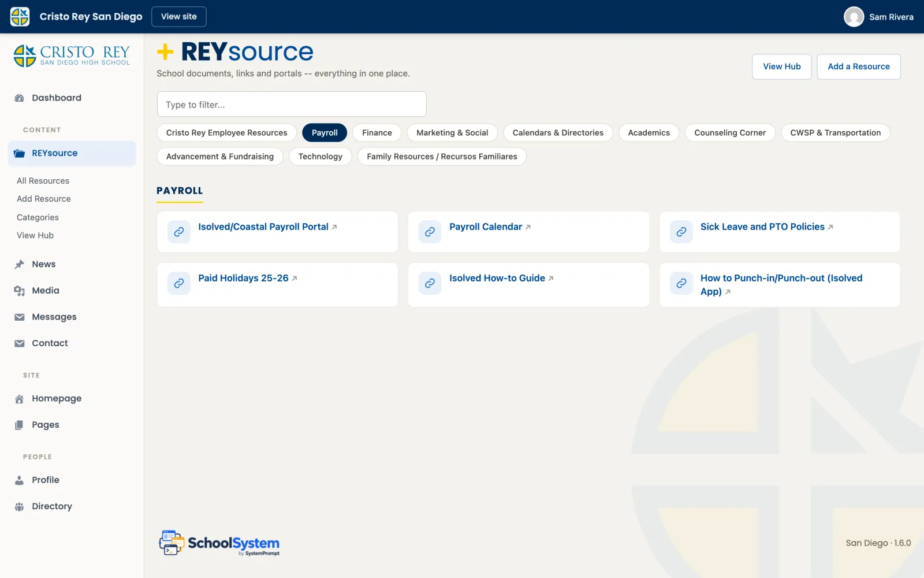
Task: Filter by the Finance category
Action: coord(377,133)
